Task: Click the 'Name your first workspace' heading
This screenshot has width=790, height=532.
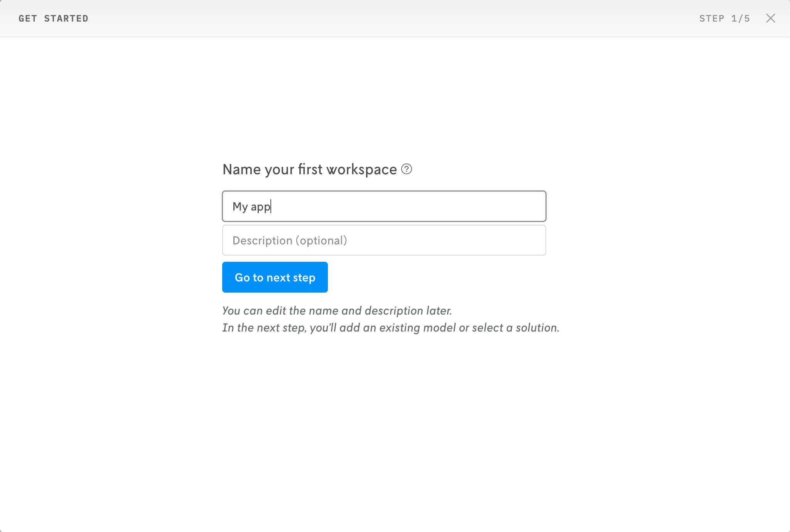Action: click(x=309, y=169)
